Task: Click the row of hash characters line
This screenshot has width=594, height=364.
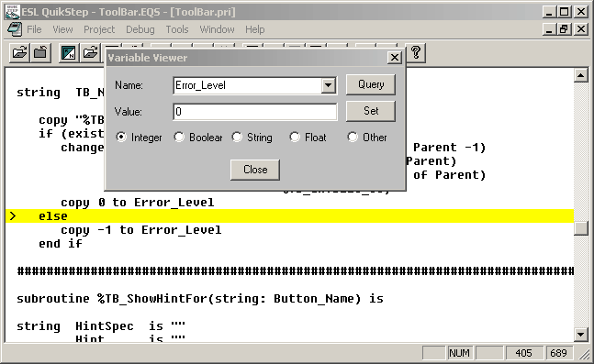Action: [x=296, y=270]
